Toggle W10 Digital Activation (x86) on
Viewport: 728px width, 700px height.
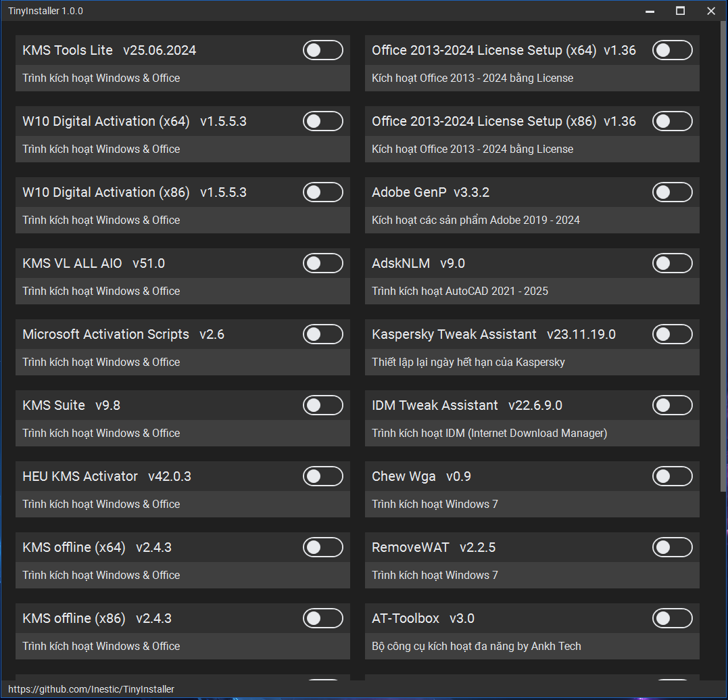pos(323,192)
